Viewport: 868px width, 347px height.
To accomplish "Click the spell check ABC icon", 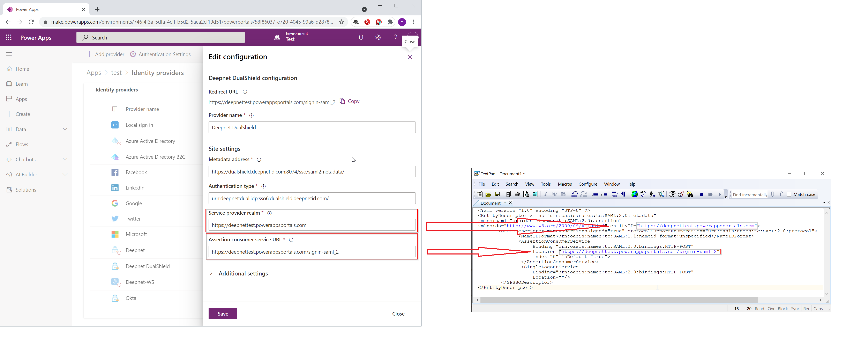I will [643, 194].
